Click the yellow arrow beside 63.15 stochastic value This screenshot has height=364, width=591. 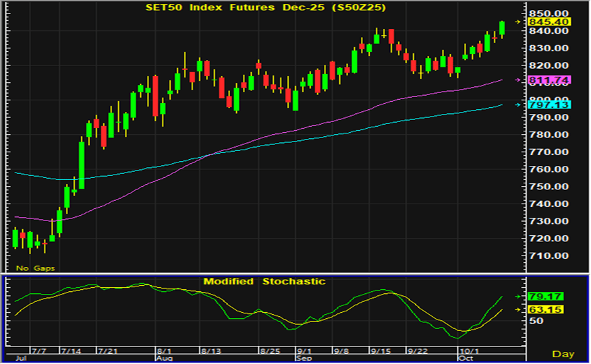tap(519, 310)
